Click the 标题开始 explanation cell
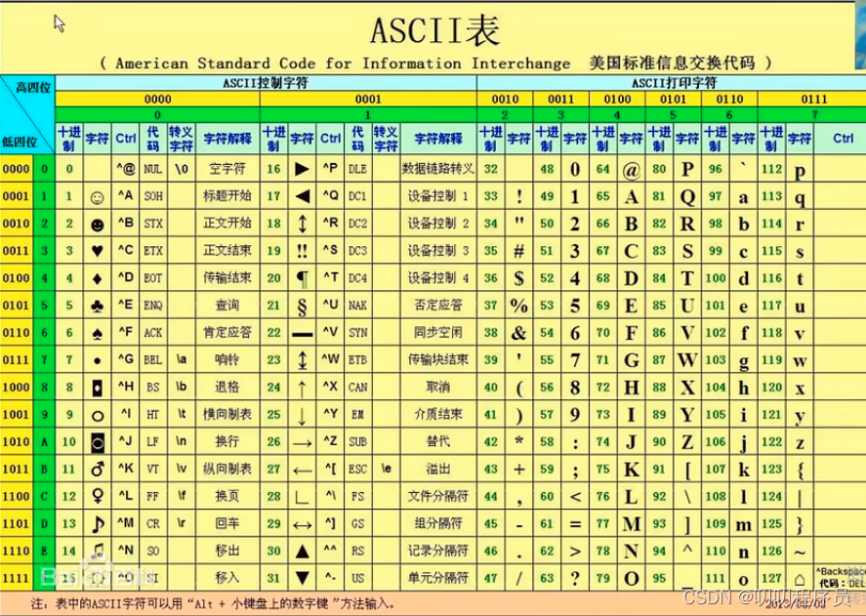The width and height of the screenshot is (866, 616). click(227, 195)
